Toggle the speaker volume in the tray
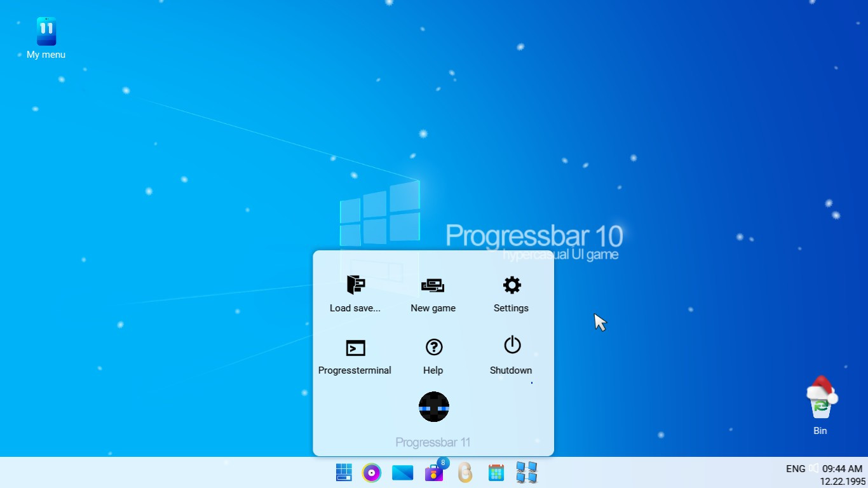Screen dimensions: 868x488 814,468
